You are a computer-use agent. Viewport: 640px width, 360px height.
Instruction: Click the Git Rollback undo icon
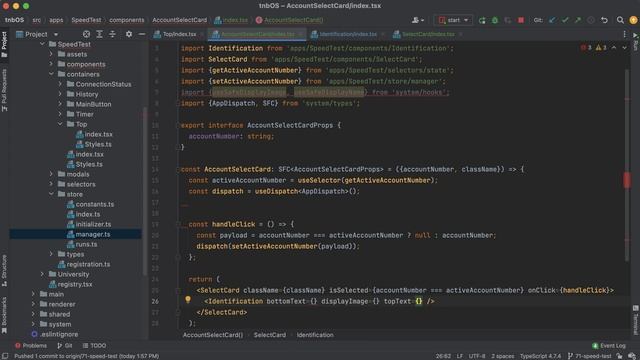pyautogui.click(x=604, y=20)
